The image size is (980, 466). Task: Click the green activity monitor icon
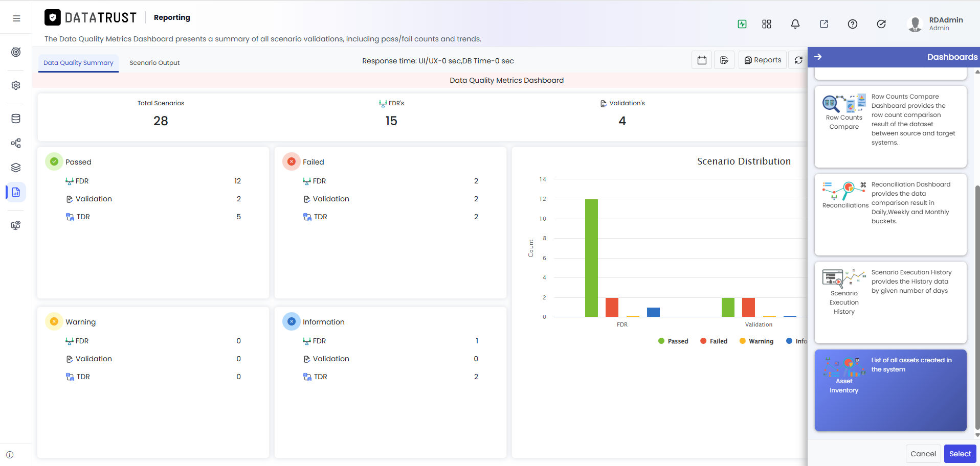coord(742,24)
